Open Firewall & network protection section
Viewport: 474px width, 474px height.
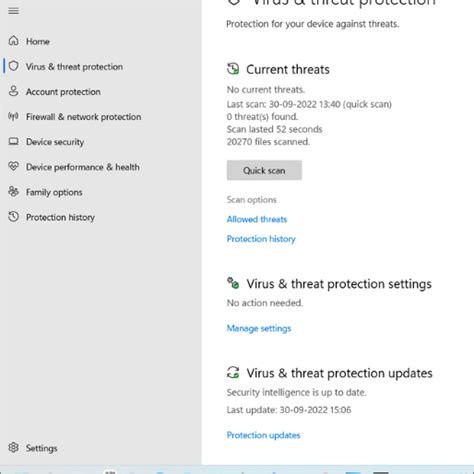[x=83, y=117]
